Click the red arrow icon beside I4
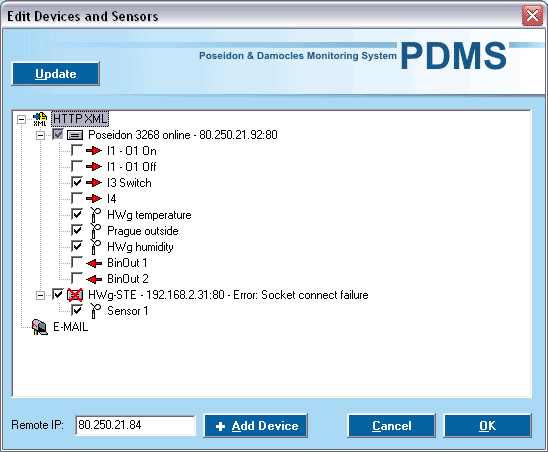The image size is (548, 452). click(94, 199)
